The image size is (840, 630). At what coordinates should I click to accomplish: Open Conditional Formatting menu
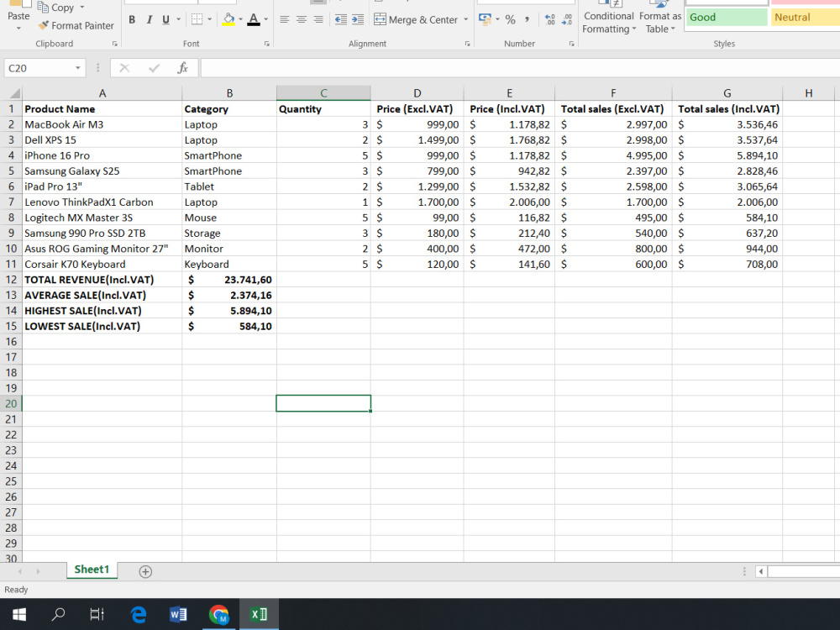(608, 18)
